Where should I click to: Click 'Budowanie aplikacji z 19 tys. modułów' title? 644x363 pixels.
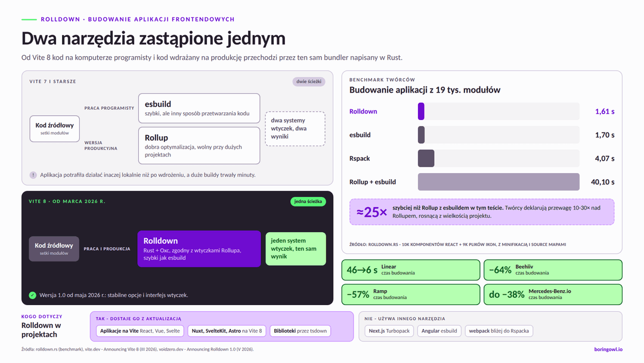coord(425,90)
